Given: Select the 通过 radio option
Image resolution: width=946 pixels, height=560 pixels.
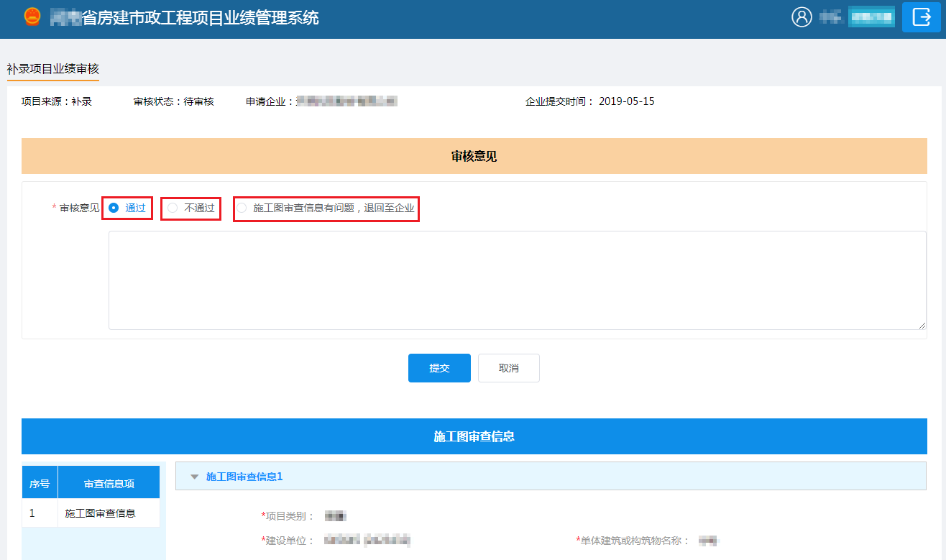Looking at the screenshot, I should point(114,208).
